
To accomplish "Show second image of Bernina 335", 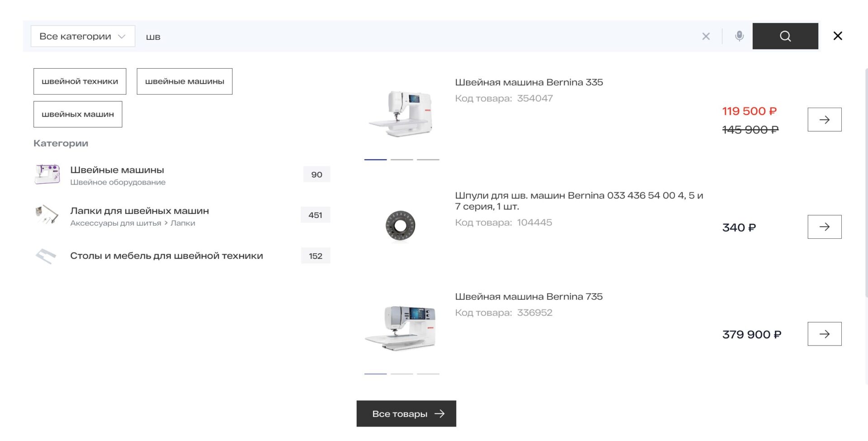I will tap(401, 160).
